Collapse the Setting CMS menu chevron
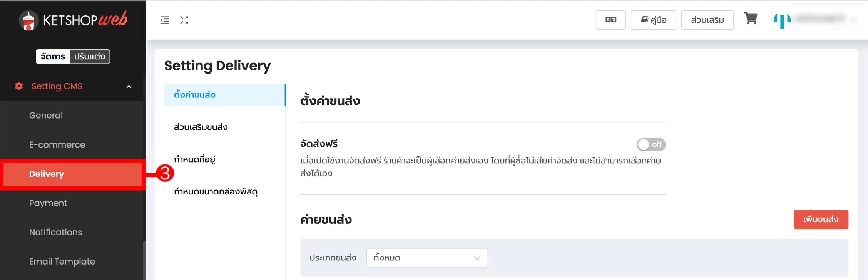Screen dimensions: 868x280 coord(129,87)
